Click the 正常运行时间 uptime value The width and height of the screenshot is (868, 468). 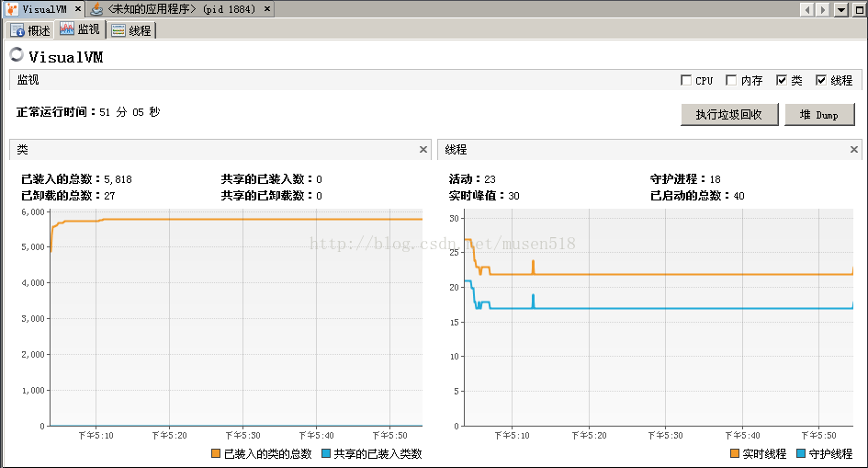[x=130, y=112]
